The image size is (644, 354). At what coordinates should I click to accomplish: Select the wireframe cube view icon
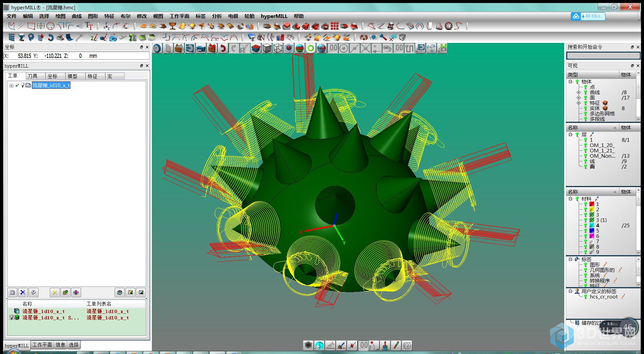[x=278, y=49]
